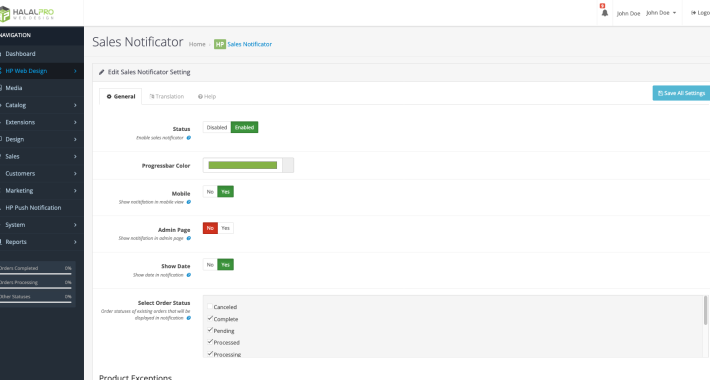Set Status to Enabled
The image size is (710, 380).
245,127
